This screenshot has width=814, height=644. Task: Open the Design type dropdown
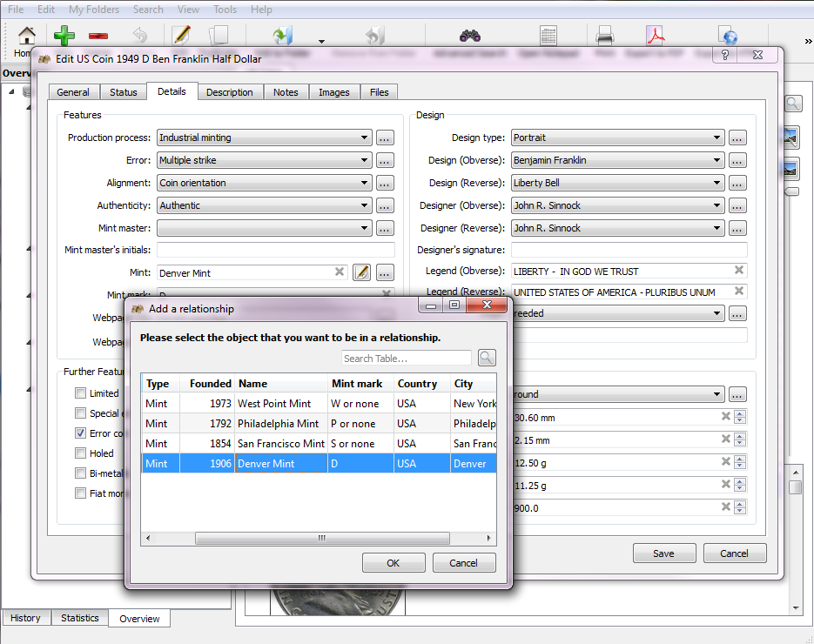618,138
